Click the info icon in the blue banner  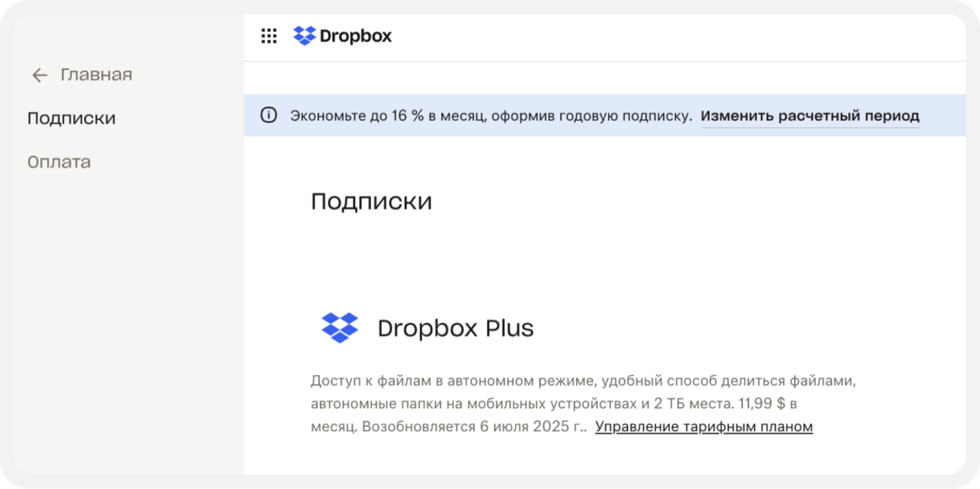tap(269, 115)
